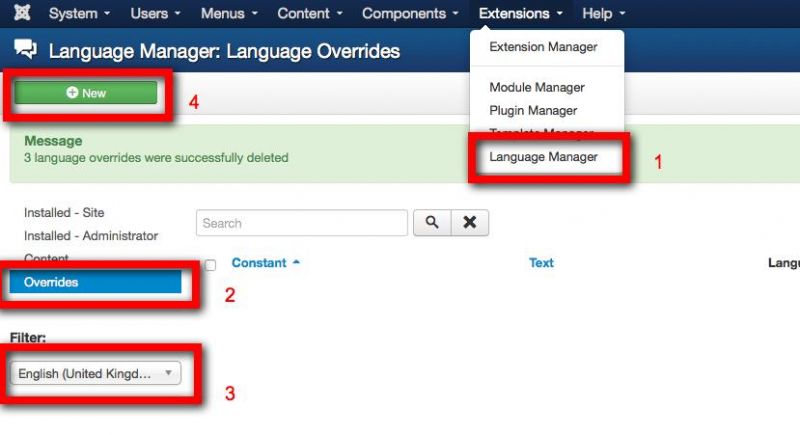Open the Menus dropdown
The image size is (800, 435).
229,13
